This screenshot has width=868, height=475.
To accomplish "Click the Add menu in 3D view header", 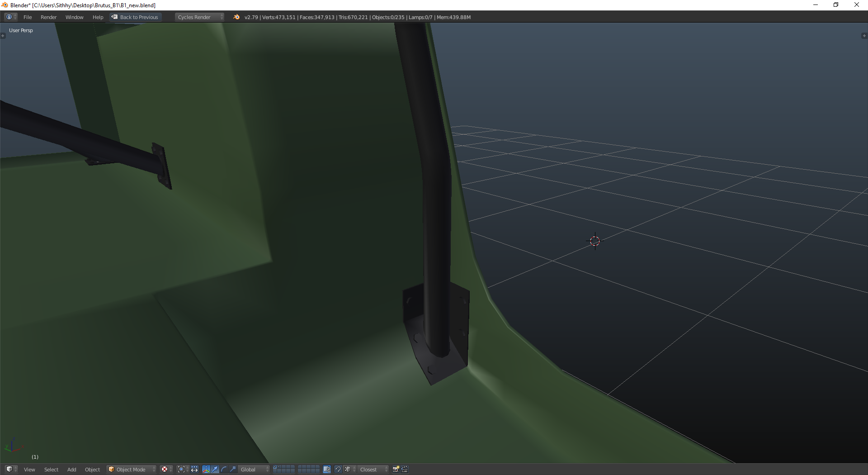I will pos(71,469).
